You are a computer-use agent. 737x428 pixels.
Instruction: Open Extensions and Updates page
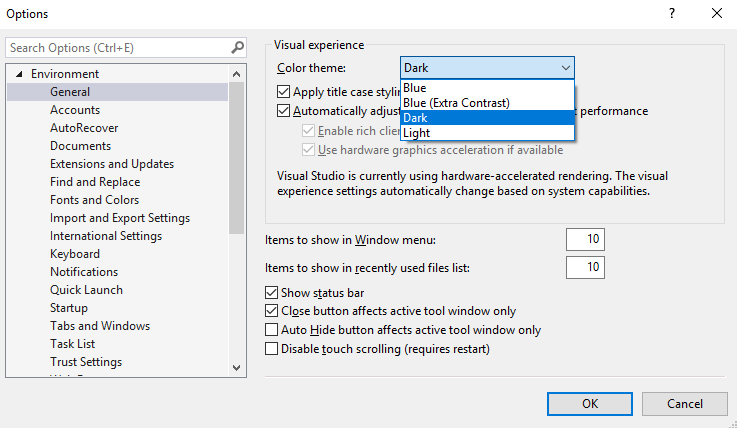click(112, 164)
